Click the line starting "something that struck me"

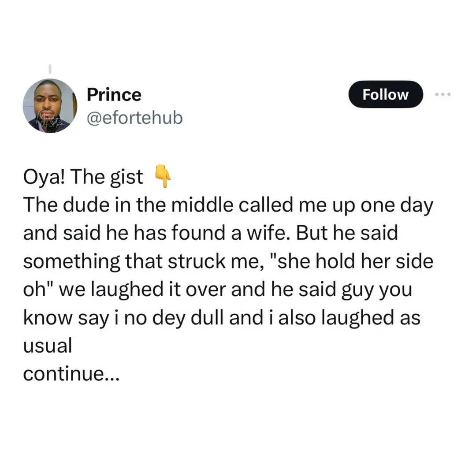(228, 261)
